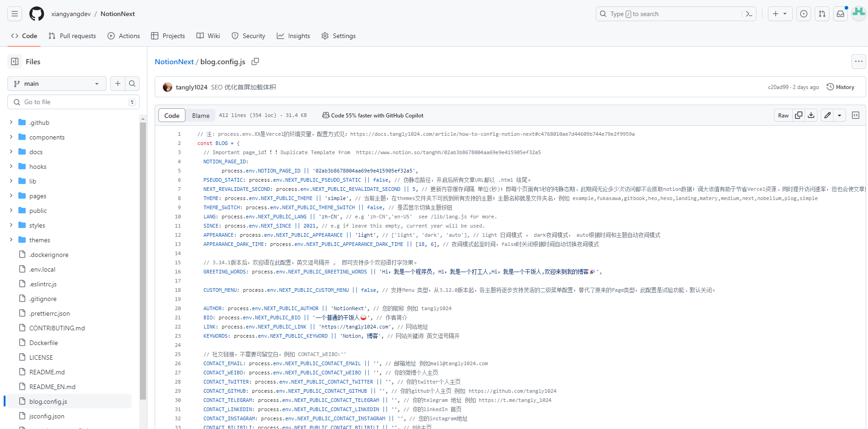Open jsconfig.json in file tree
This screenshot has width=868, height=429.
tap(47, 416)
